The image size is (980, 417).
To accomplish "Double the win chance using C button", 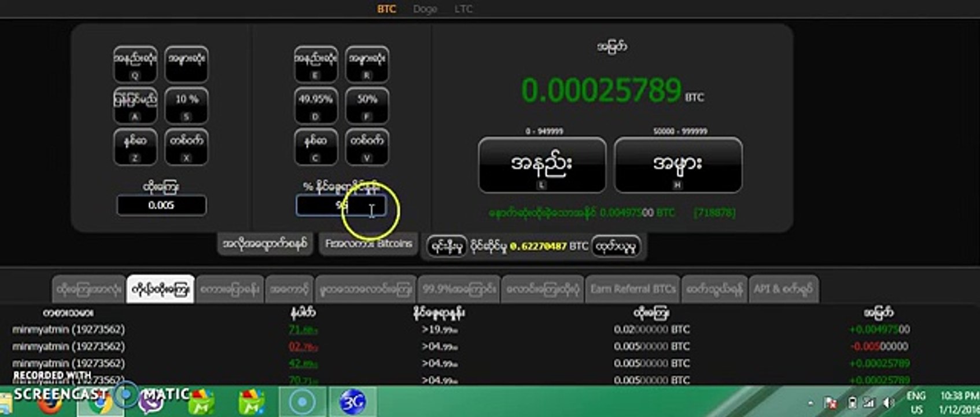I will (x=316, y=147).
